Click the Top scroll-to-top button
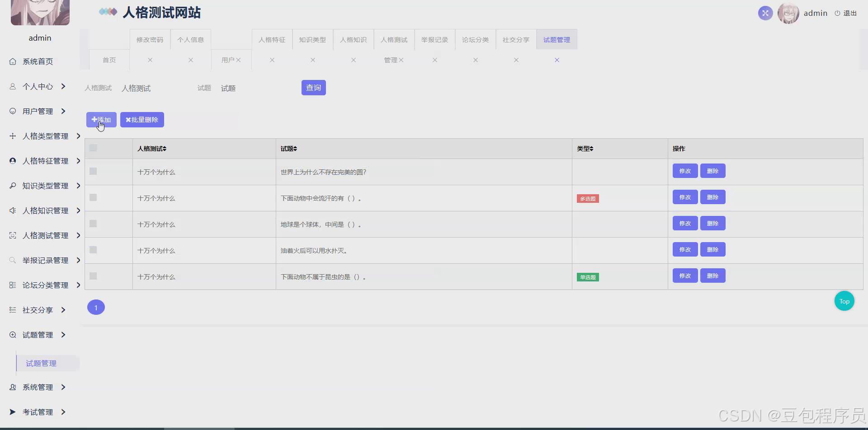Viewport: 868px width, 430px height. [844, 301]
